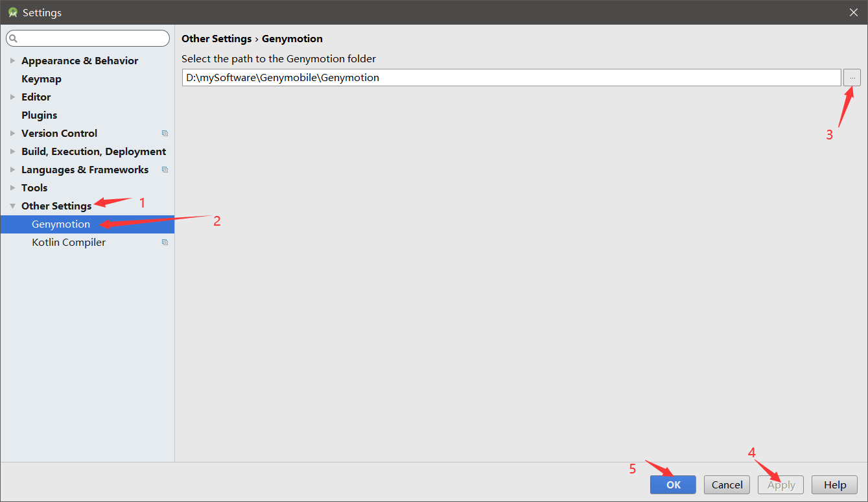Image resolution: width=868 pixels, height=502 pixels.
Task: Select the Editor label in tree
Action: (36, 97)
